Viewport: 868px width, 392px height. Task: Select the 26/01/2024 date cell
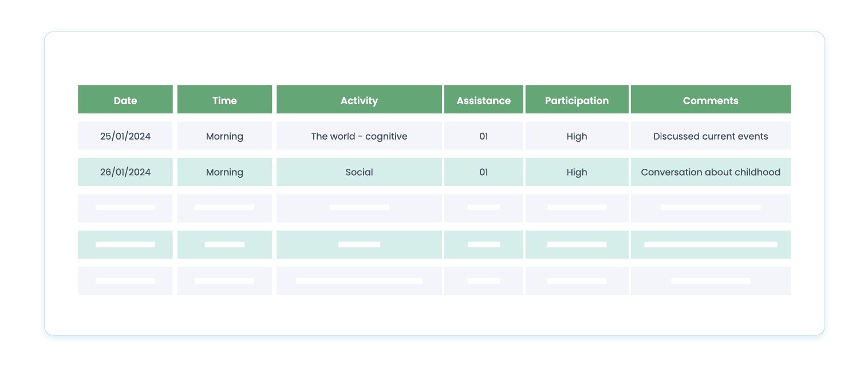(125, 172)
